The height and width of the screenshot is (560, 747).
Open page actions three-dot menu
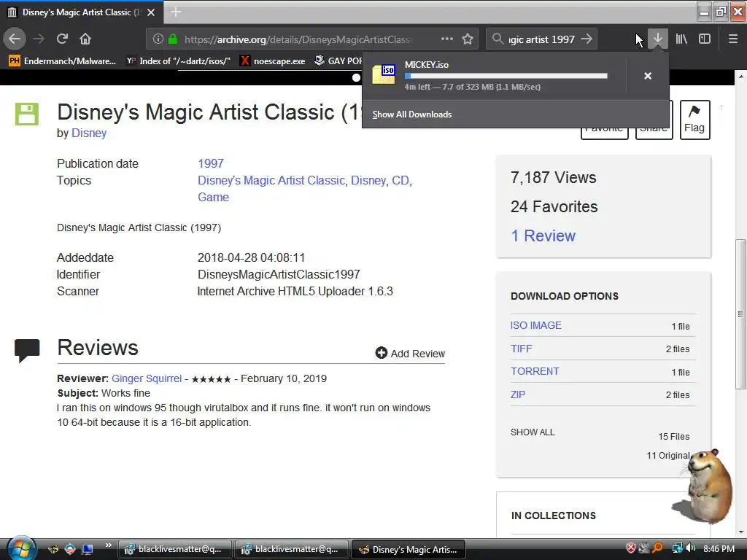tap(447, 39)
